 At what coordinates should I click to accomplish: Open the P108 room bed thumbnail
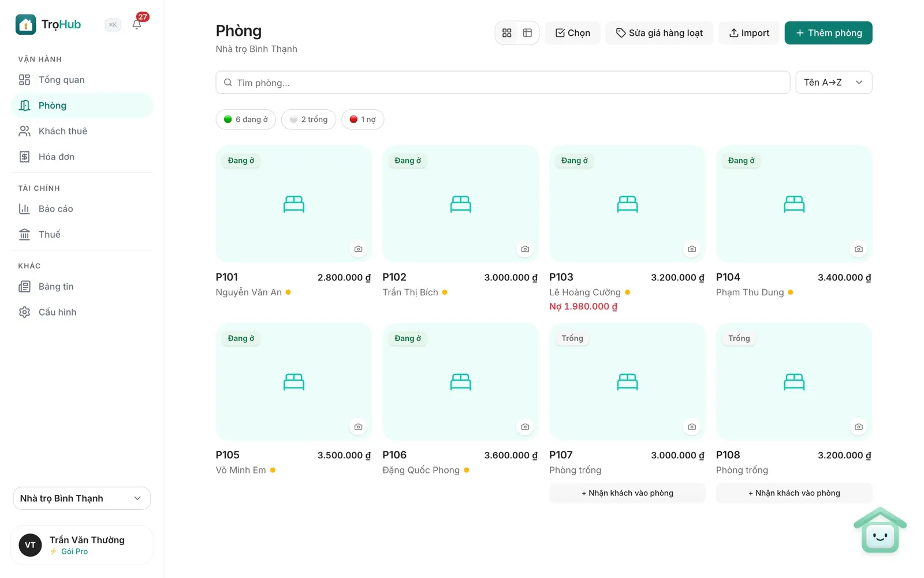pyautogui.click(x=794, y=382)
